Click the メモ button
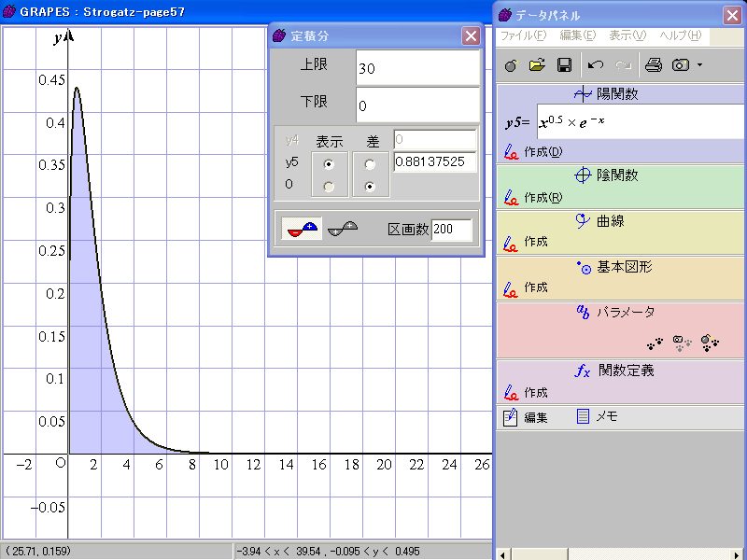747x560 pixels. click(x=597, y=417)
